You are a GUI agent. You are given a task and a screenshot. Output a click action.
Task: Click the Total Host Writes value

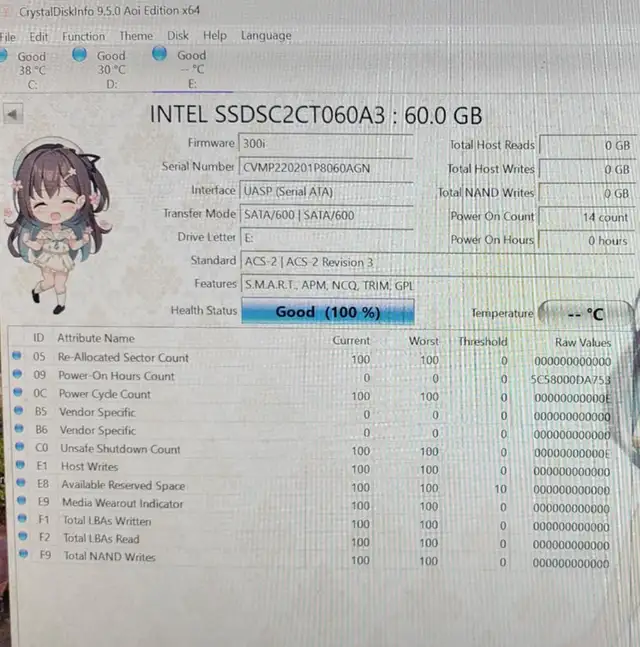click(586, 169)
